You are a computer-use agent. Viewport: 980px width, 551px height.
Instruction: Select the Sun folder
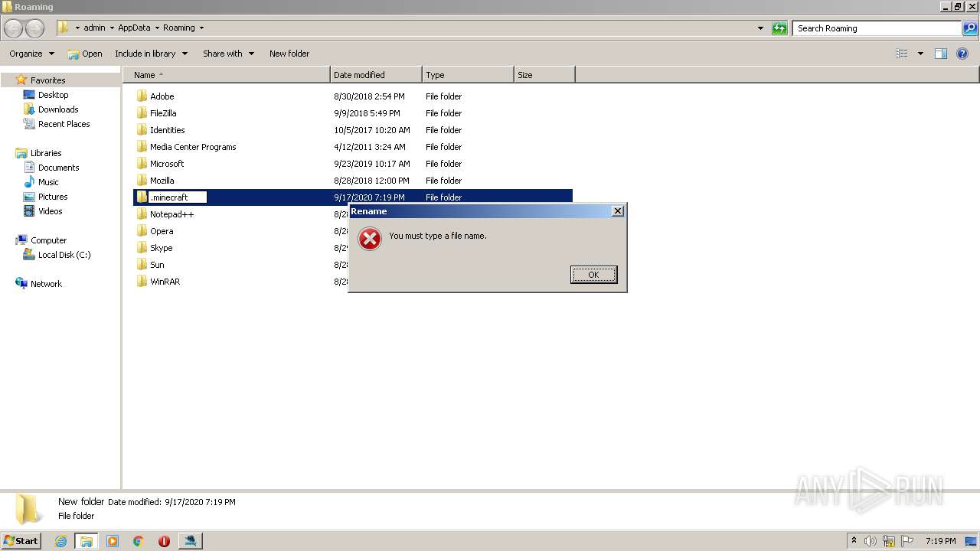pos(157,265)
